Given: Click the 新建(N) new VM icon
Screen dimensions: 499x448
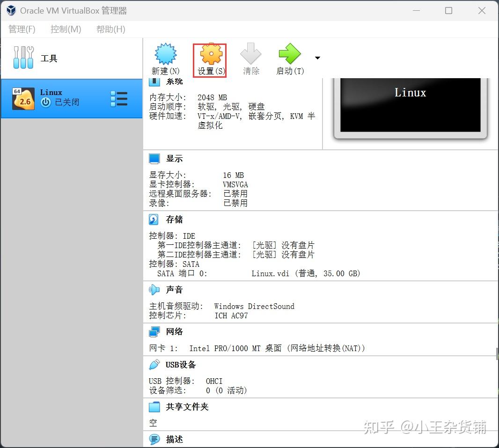Looking at the screenshot, I should tap(165, 55).
